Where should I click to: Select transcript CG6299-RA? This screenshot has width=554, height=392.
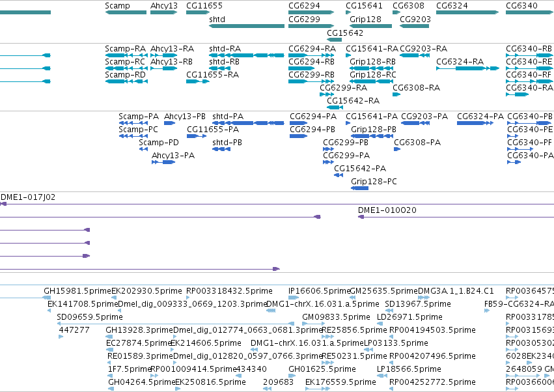pos(344,88)
